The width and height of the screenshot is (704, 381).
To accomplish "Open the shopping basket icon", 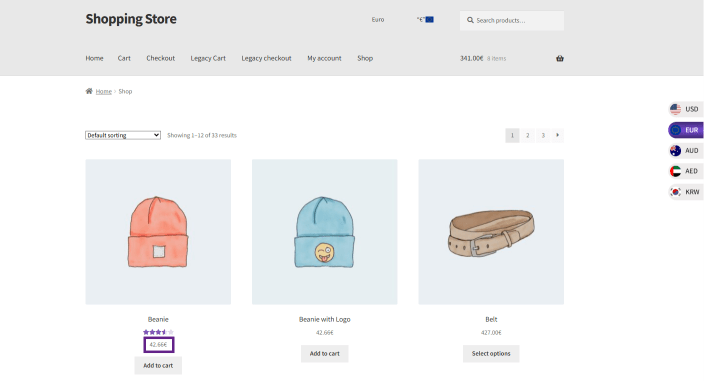I will (559, 58).
